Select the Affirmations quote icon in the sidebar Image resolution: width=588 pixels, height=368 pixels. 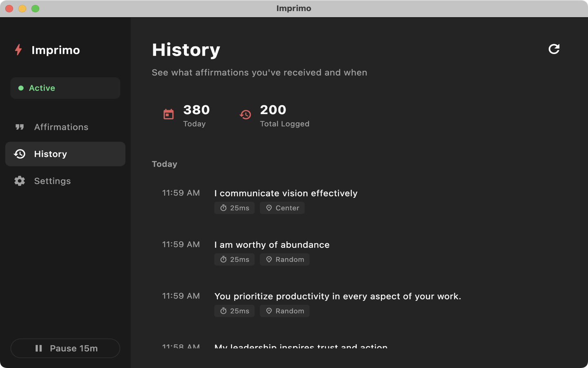tap(20, 127)
